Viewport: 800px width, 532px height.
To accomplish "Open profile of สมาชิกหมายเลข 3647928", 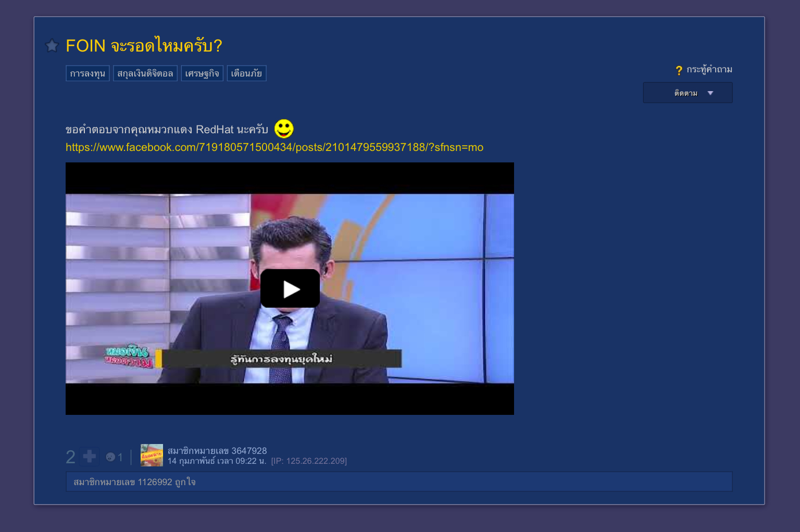I will [217, 451].
